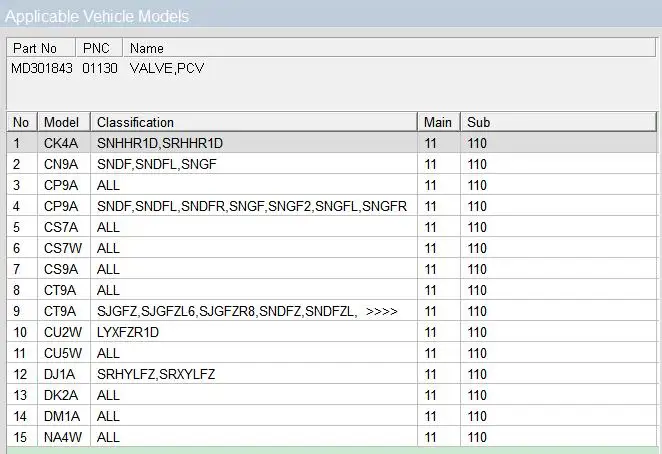Sort by the No column header

22,122
